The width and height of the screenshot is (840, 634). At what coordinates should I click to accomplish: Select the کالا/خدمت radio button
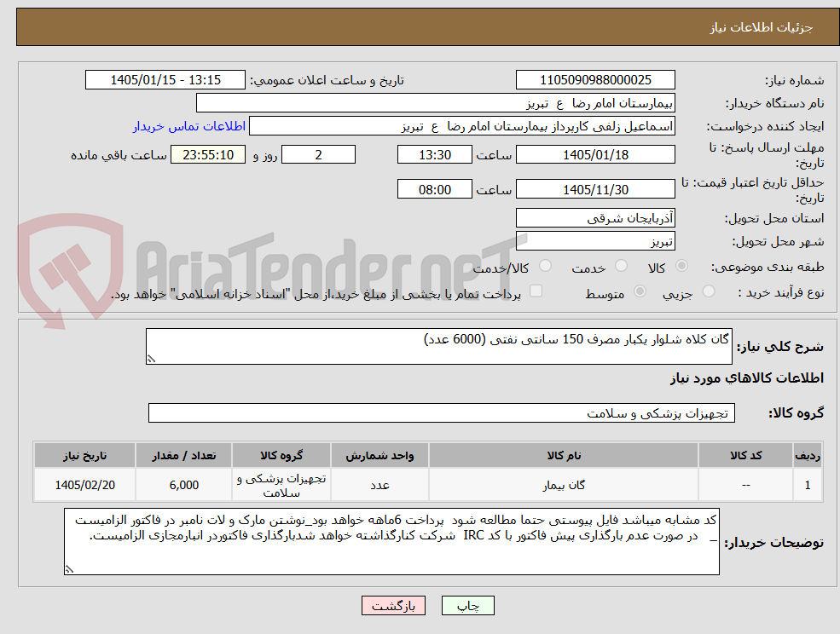tap(545, 266)
